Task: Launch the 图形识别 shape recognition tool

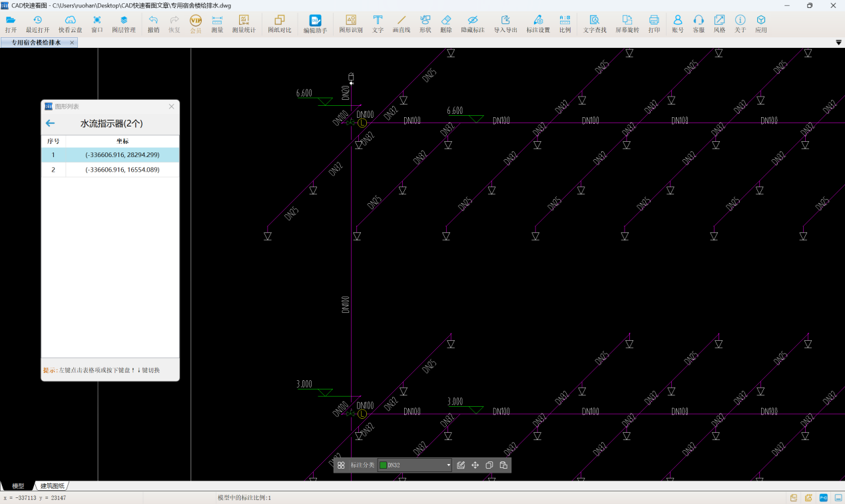Action: tap(351, 24)
